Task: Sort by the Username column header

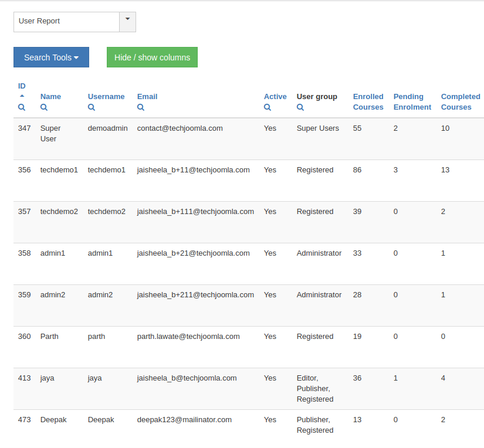Action: point(106,97)
